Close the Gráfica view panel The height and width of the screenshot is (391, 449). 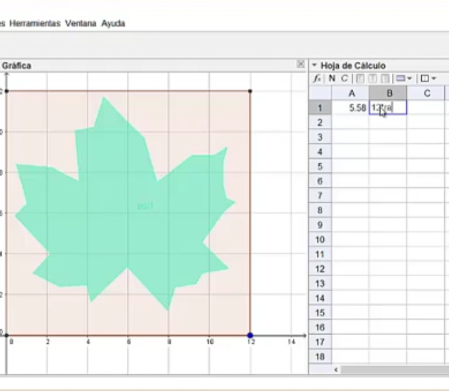[301, 64]
